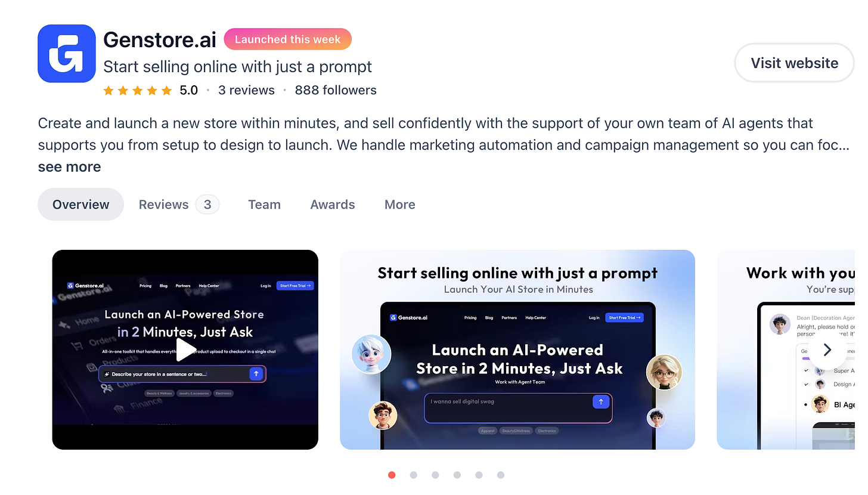
Task: Jump to the last carousel dot
Action: pyautogui.click(x=500, y=475)
